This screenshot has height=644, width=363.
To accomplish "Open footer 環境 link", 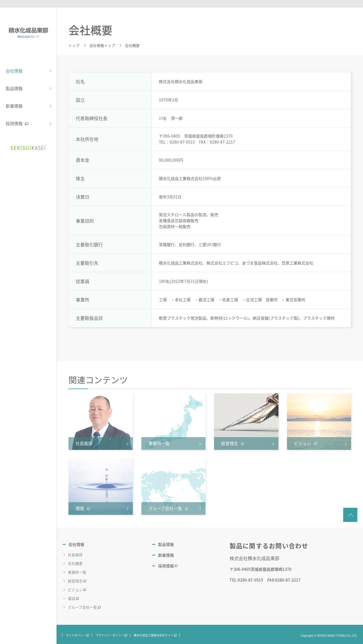I will tap(72, 599).
